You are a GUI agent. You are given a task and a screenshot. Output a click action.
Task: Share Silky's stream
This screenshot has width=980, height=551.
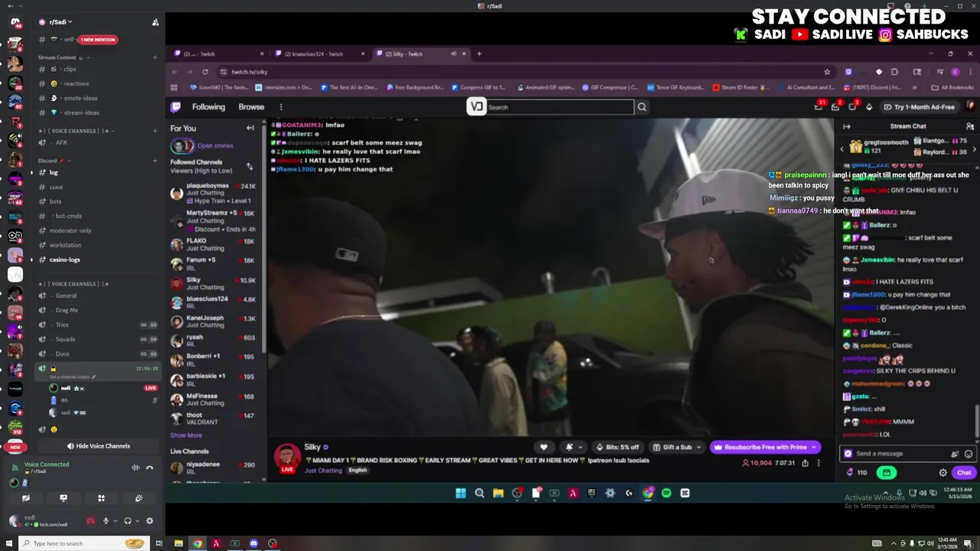pyautogui.click(x=805, y=463)
